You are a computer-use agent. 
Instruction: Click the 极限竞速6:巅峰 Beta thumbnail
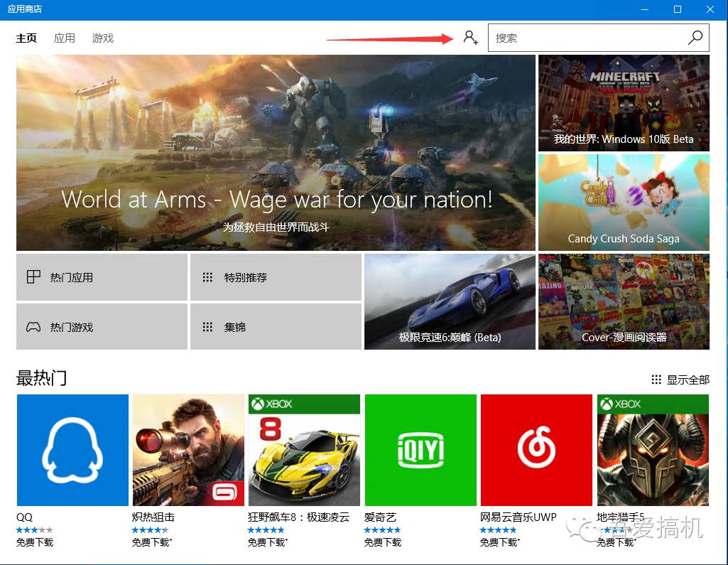pos(449,301)
